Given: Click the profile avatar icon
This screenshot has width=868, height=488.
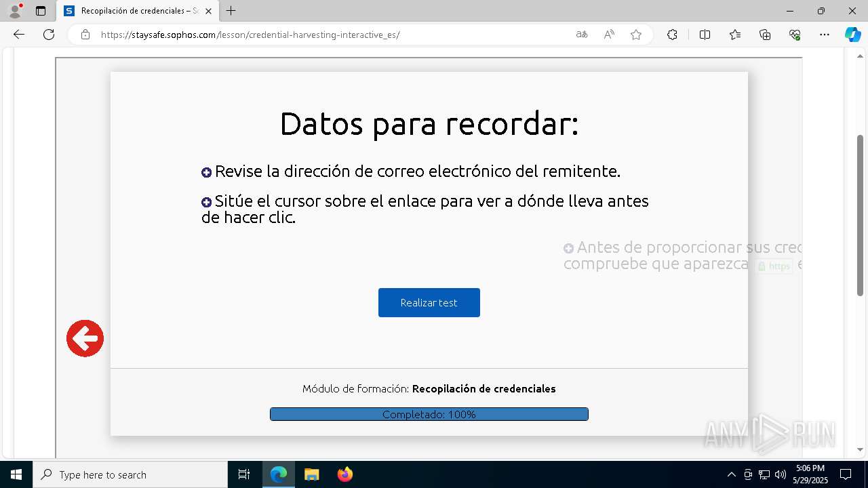Looking at the screenshot, I should pos(15,11).
